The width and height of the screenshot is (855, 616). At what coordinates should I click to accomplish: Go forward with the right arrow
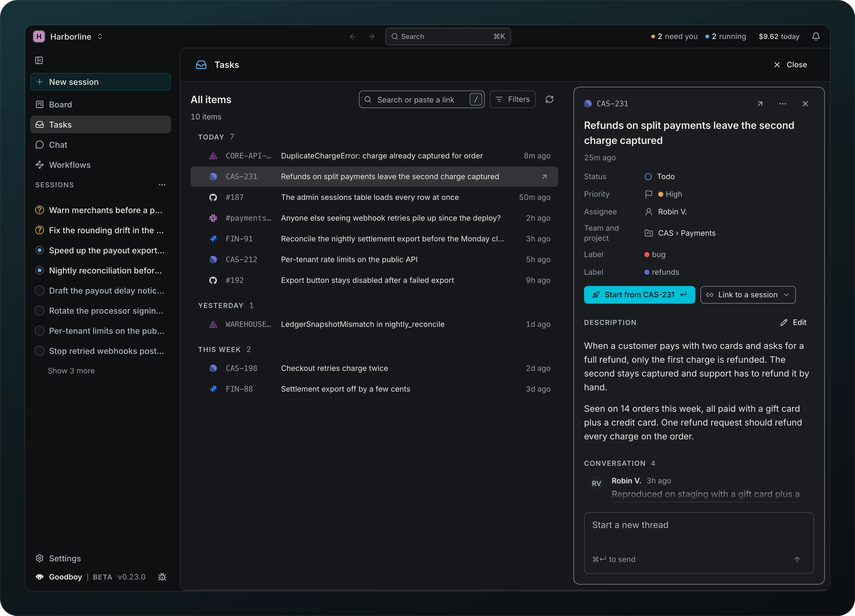(x=371, y=37)
